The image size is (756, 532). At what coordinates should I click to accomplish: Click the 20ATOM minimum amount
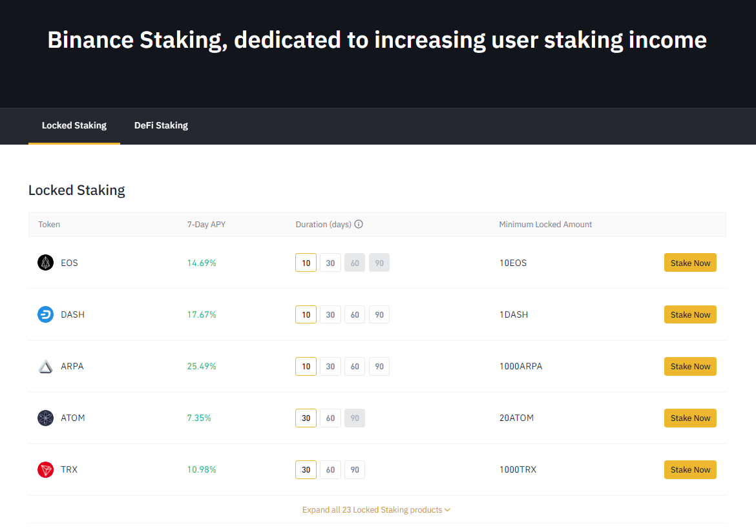(516, 418)
